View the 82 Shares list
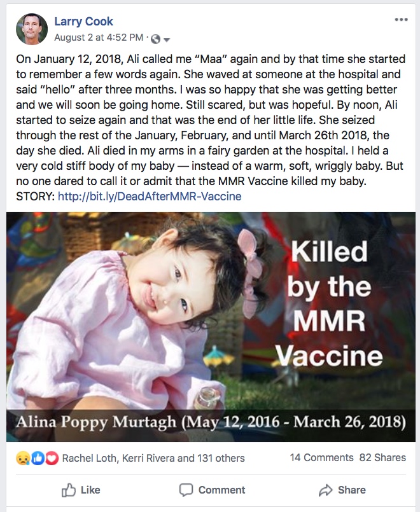This screenshot has width=420, height=512. coord(382,457)
